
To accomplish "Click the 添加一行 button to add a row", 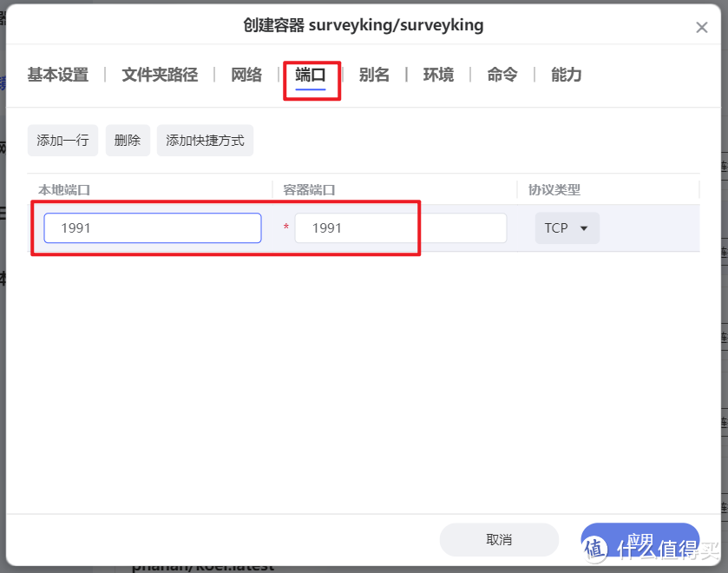I will [x=62, y=140].
